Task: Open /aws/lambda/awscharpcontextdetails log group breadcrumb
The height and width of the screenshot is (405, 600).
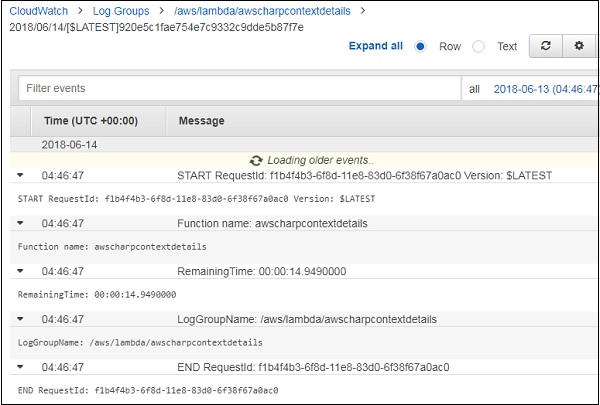Action: (x=268, y=11)
